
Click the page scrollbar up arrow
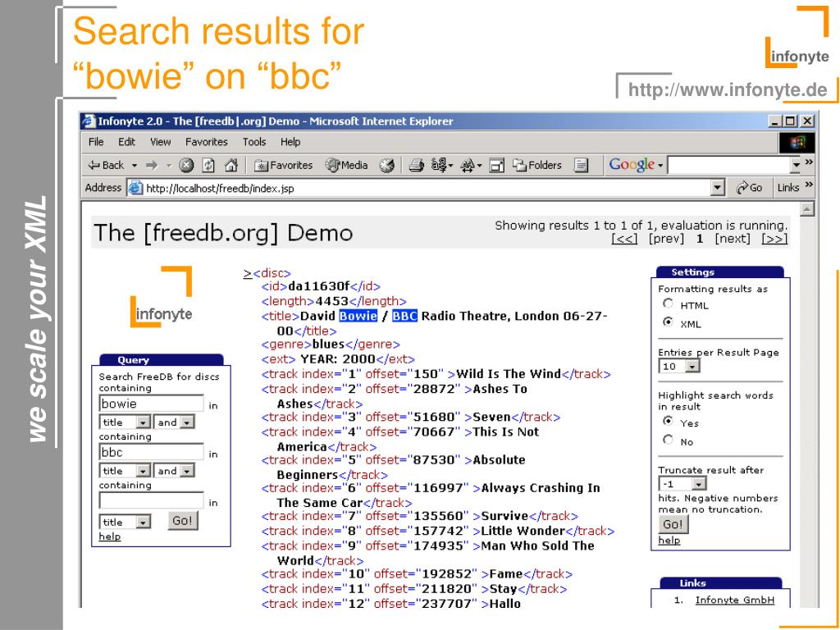tap(807, 209)
